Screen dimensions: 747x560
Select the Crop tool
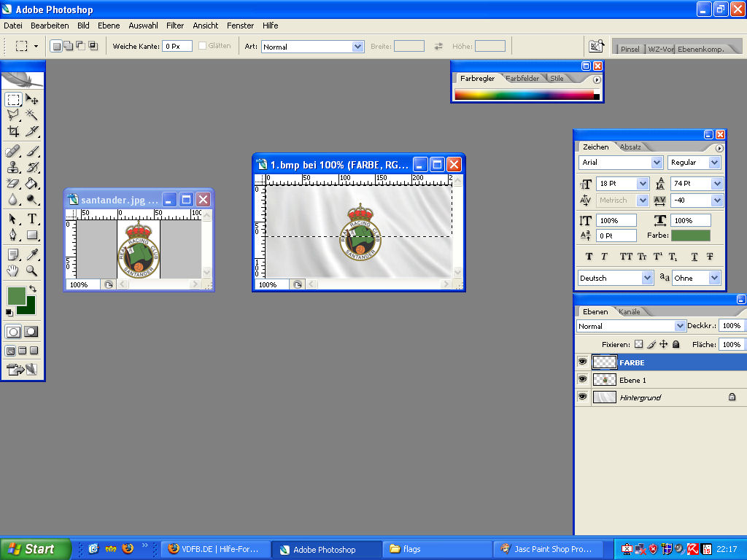[x=13, y=132]
